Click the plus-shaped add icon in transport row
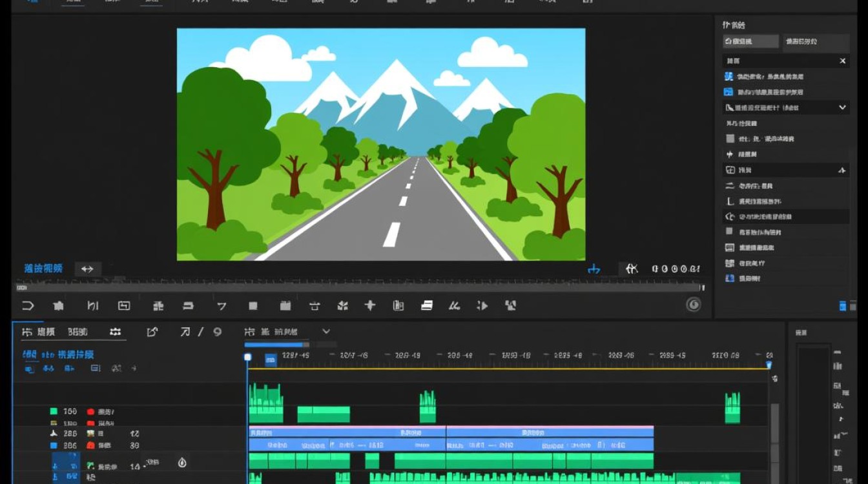 [x=370, y=306]
